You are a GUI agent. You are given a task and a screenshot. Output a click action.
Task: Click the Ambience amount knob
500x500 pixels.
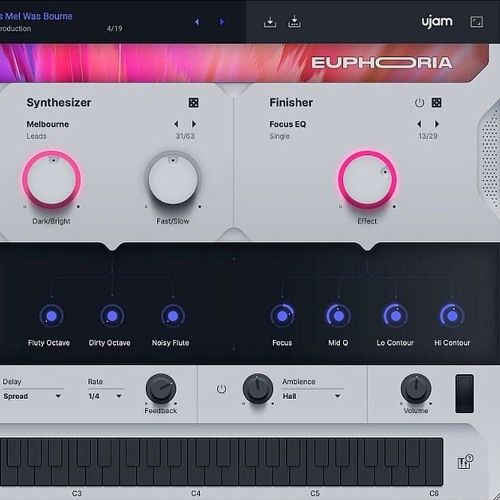coord(258,389)
